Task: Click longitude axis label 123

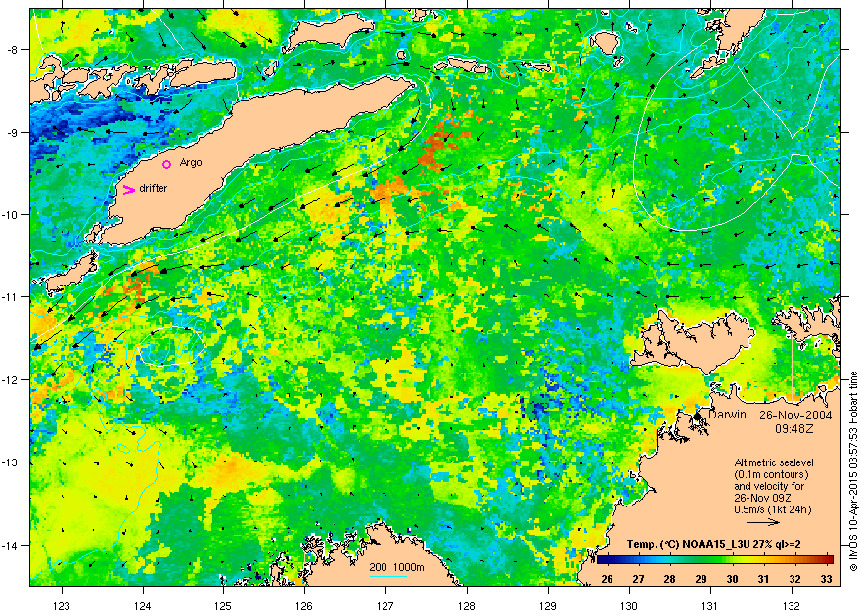Action: click(x=62, y=606)
